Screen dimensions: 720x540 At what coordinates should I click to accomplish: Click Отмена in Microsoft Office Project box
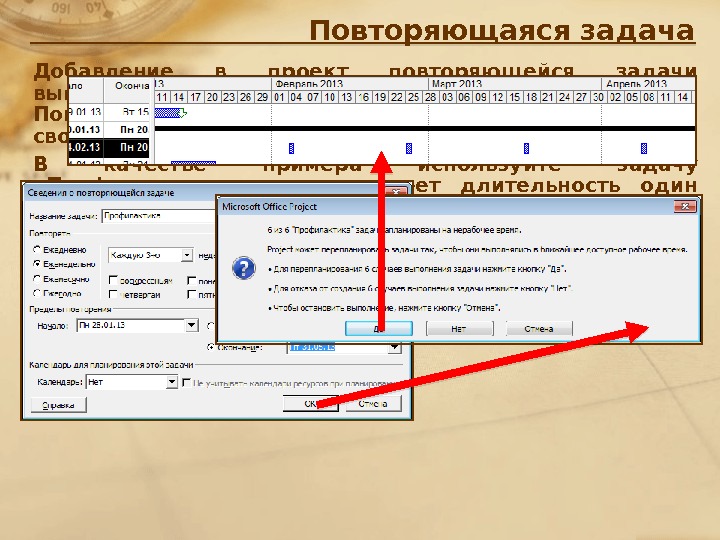539,329
